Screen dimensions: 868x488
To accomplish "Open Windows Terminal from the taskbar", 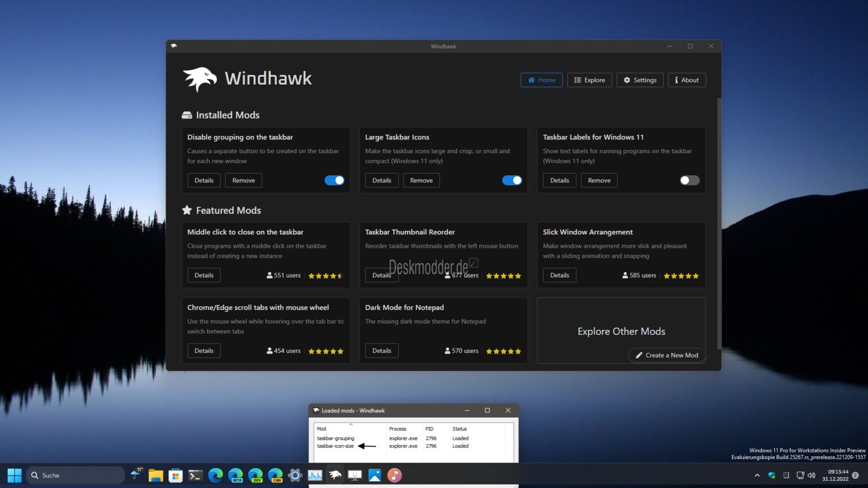I will [195, 475].
